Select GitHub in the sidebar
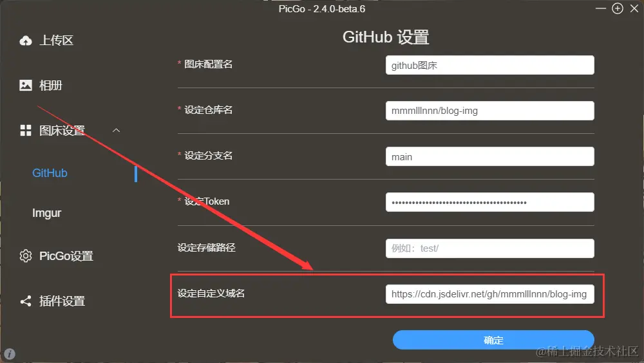This screenshot has height=363, width=644. pyautogui.click(x=50, y=173)
